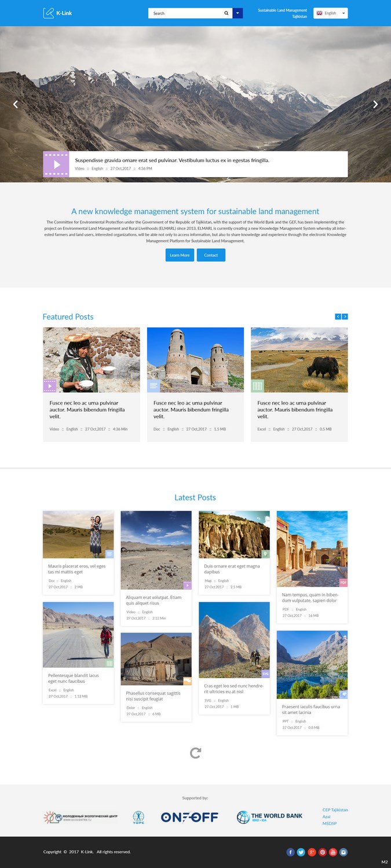Click folder icon on 'Phasellus consequat' post
391x868 pixels.
(188, 681)
